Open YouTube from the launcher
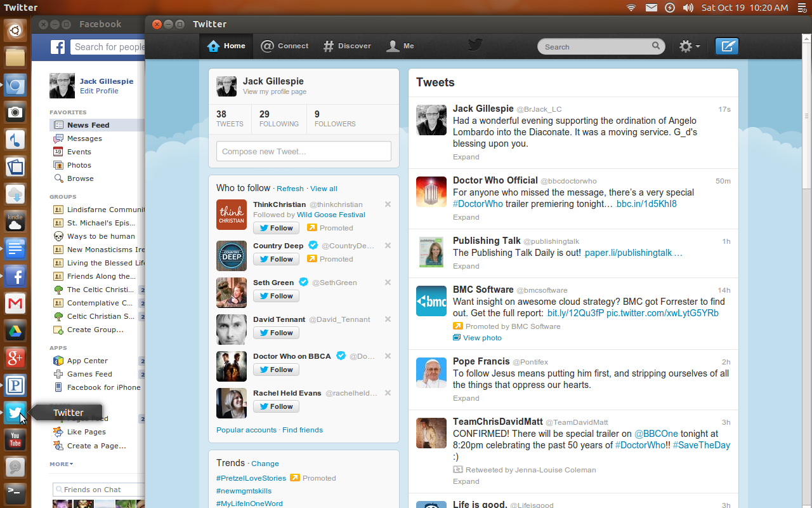Screen dimensions: 812x508 point(15,439)
